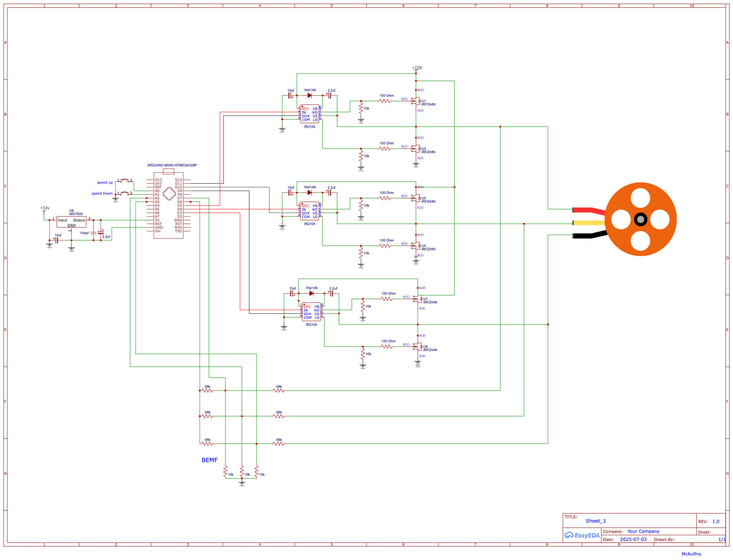Select a 10k gate pull-down resistor near U1
The width and height of the screenshot is (733, 560).
point(361,108)
